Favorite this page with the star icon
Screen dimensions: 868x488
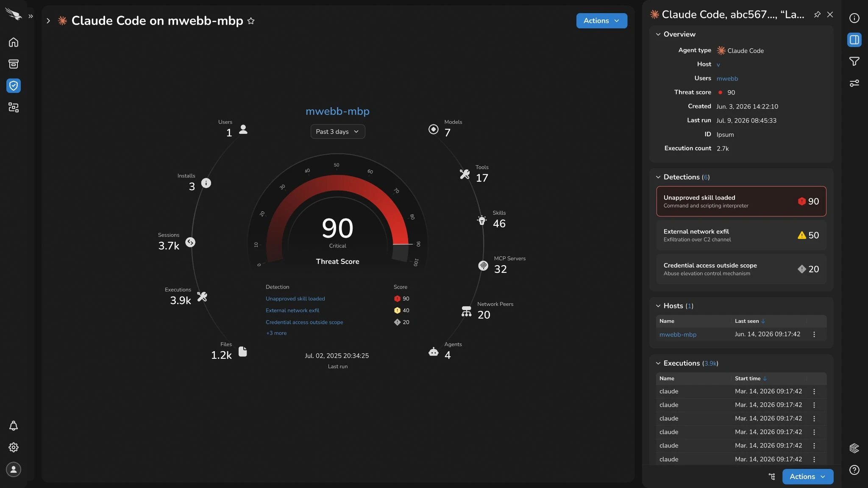tap(251, 21)
